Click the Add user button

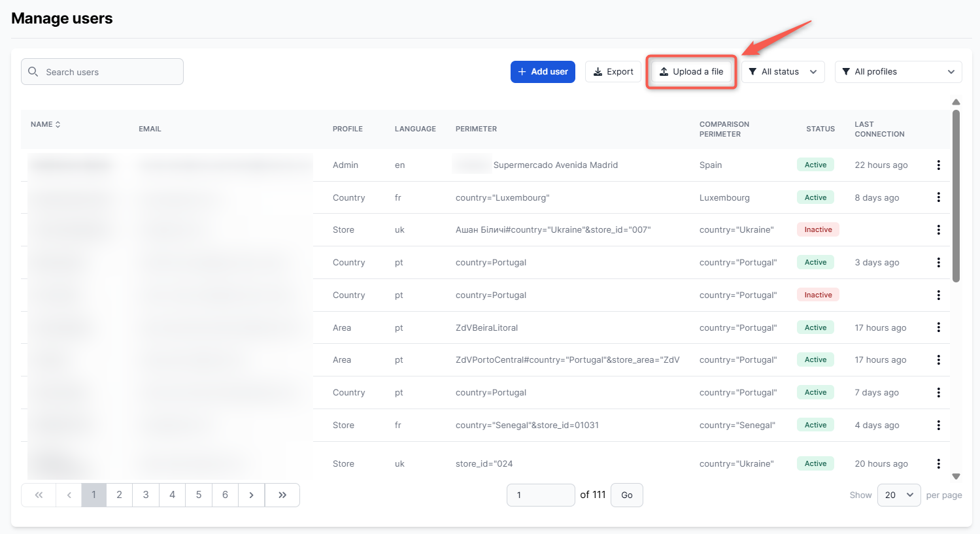[543, 72]
